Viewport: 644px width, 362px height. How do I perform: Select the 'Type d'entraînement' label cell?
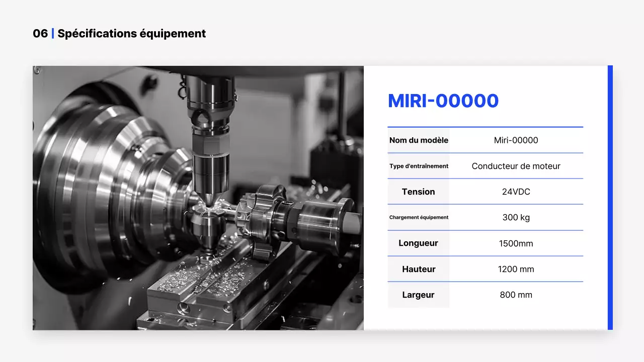coord(419,166)
